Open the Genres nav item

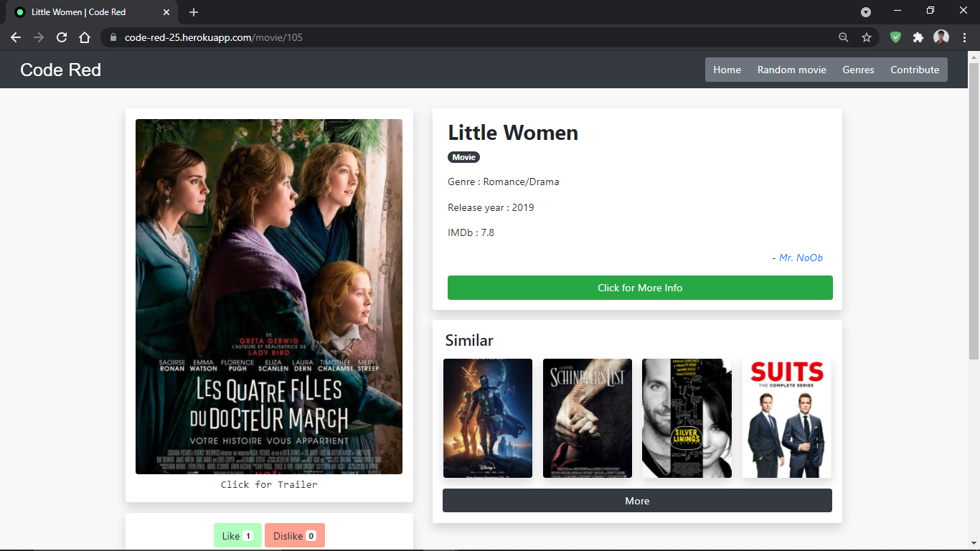click(x=858, y=70)
